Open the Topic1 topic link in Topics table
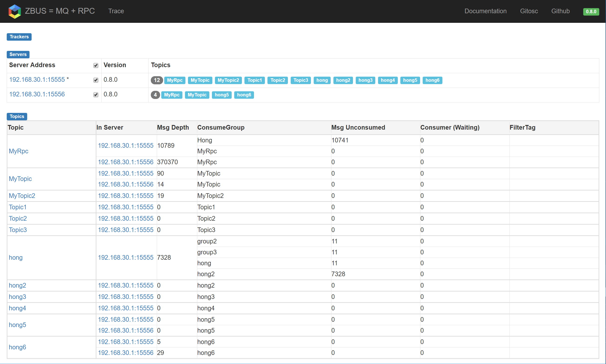The width and height of the screenshot is (606, 364). pos(18,207)
